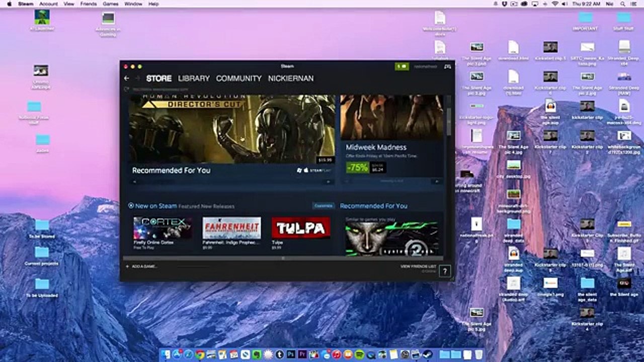644x362 pixels.
Task: Open the Apple menu
Action: (x=9, y=4)
